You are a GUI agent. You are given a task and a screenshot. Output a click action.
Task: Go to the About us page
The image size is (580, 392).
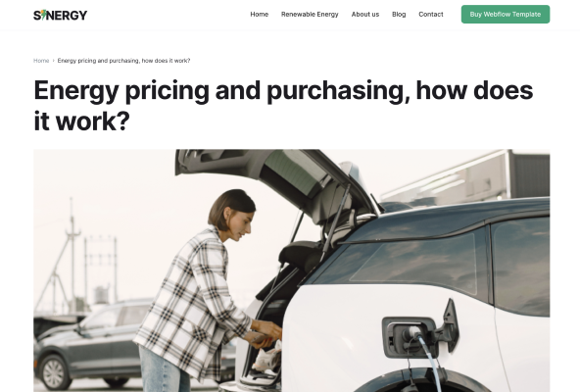[x=365, y=14]
